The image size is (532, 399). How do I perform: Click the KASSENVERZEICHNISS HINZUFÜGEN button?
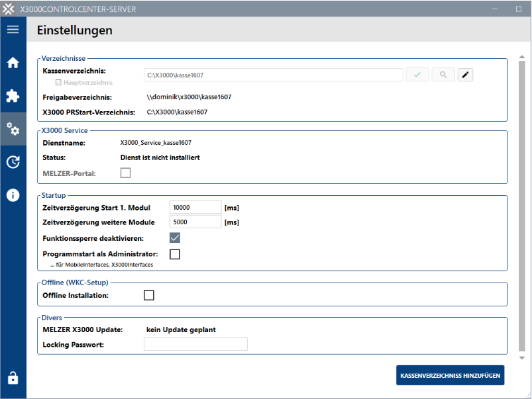coord(451,375)
